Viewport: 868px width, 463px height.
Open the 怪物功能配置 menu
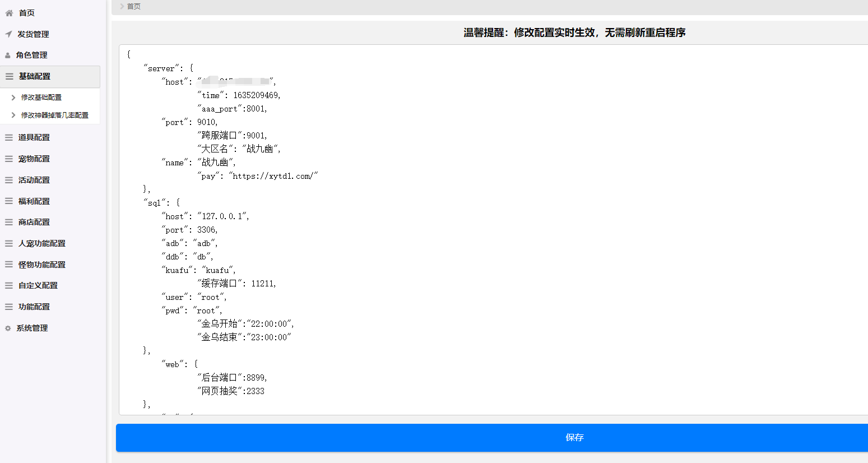(42, 265)
